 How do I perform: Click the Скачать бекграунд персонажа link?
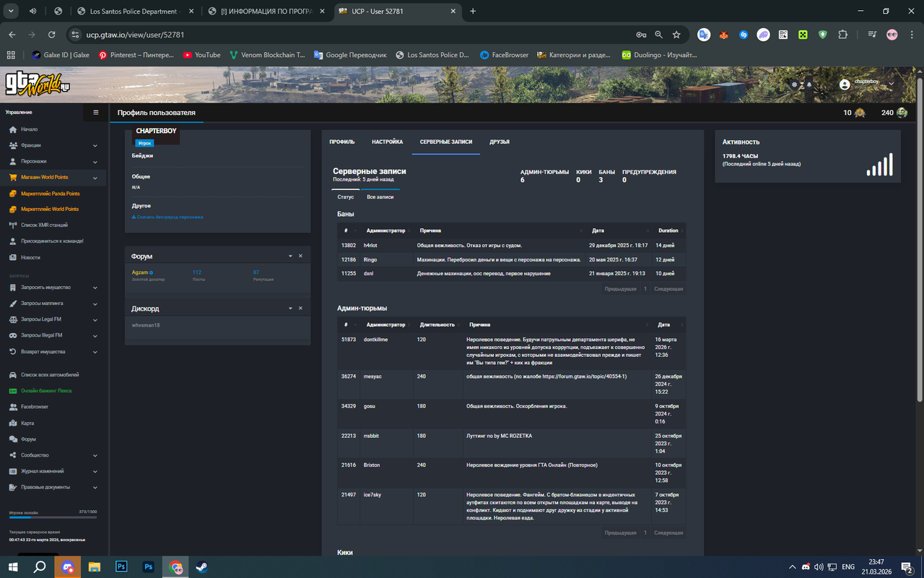click(x=167, y=217)
